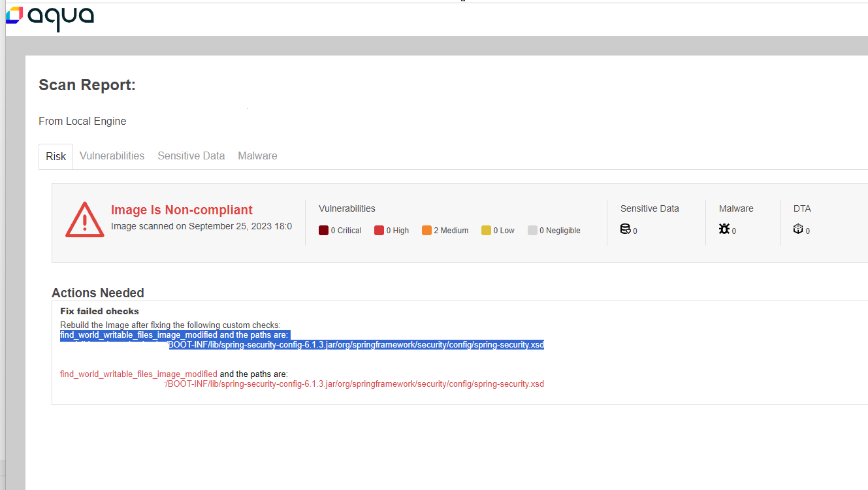The height and width of the screenshot is (490, 868).
Task: Click the highlighted spring-security.xsd path text
Action: click(x=356, y=345)
